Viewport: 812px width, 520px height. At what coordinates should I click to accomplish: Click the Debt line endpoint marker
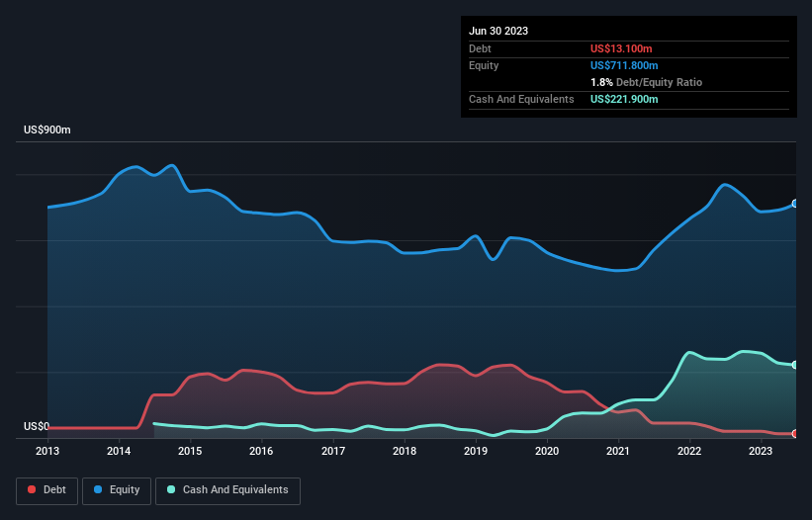click(795, 434)
